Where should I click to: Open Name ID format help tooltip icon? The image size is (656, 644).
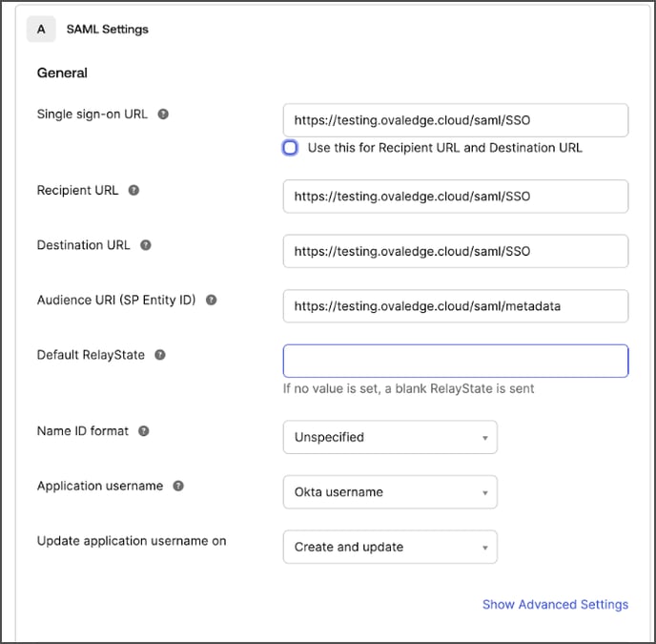click(x=143, y=431)
